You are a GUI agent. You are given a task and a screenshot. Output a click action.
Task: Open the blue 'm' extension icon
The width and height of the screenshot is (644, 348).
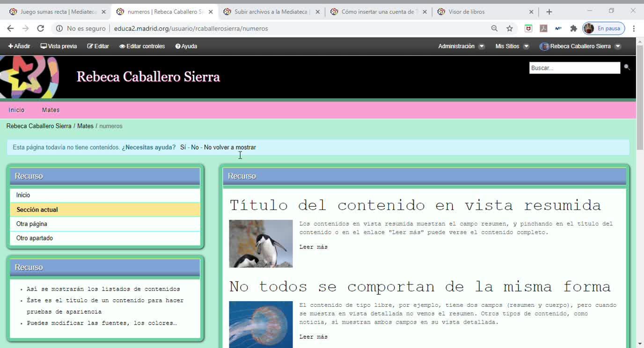[558, 29]
